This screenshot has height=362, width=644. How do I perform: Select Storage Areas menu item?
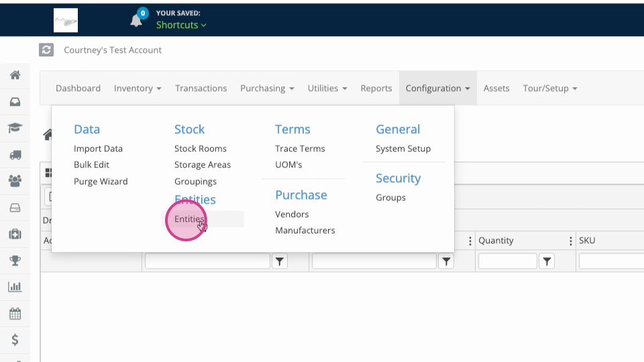click(x=203, y=165)
